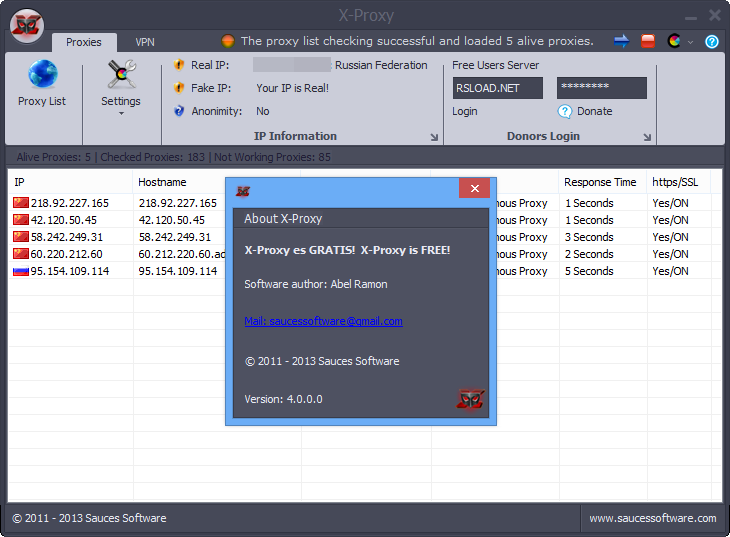The width and height of the screenshot is (730, 537).
Task: Click the Russia flag beside 95.154.109.114
Action: click(x=21, y=271)
